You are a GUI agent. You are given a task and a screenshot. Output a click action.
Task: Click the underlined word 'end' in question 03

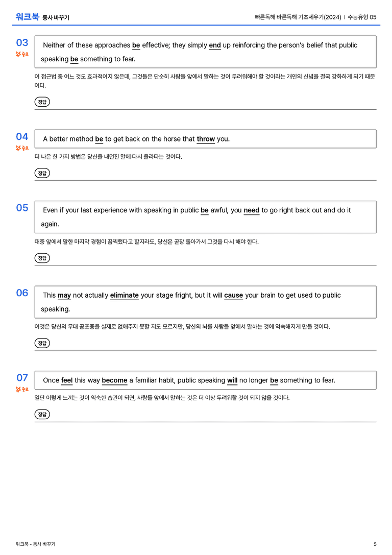click(x=215, y=45)
